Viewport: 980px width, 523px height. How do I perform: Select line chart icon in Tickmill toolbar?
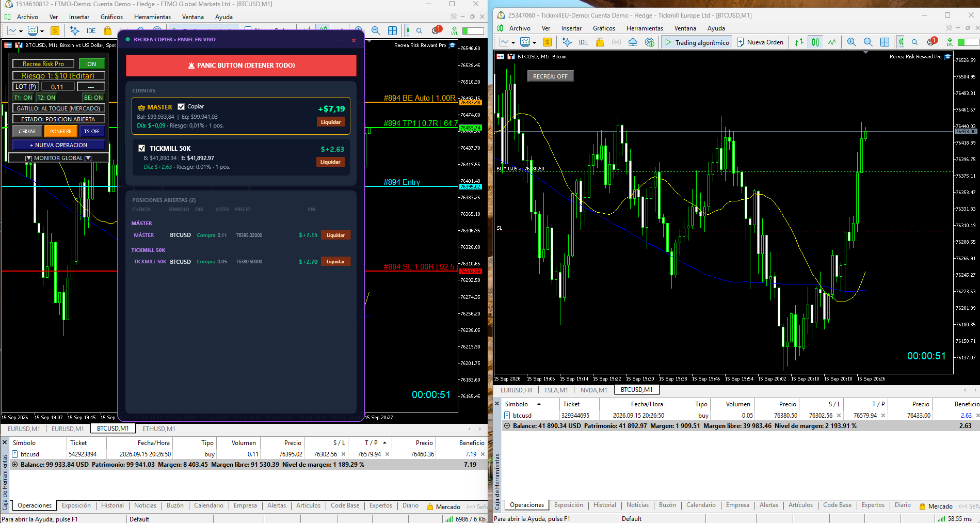click(832, 42)
